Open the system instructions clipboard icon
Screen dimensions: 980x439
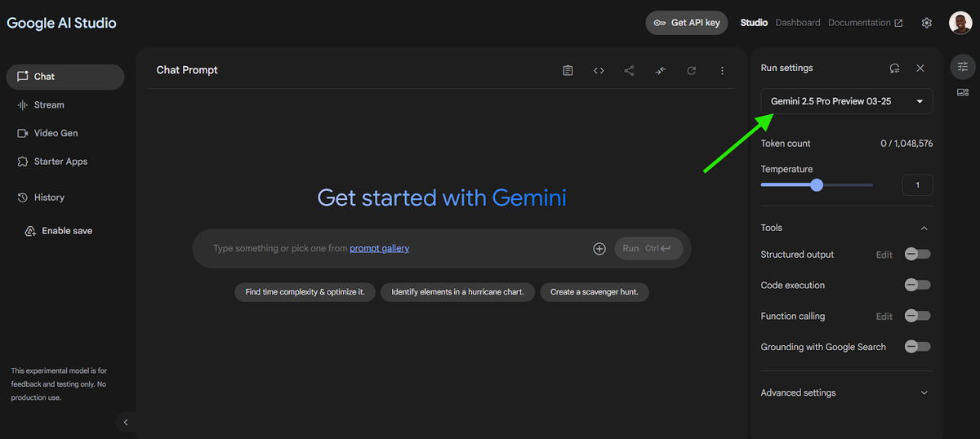click(x=568, y=71)
